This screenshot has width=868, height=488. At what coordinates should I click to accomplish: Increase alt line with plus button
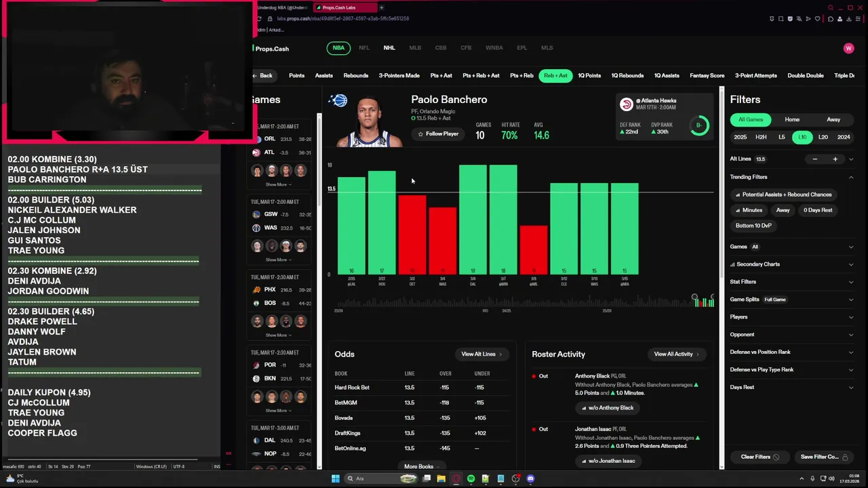[835, 159]
